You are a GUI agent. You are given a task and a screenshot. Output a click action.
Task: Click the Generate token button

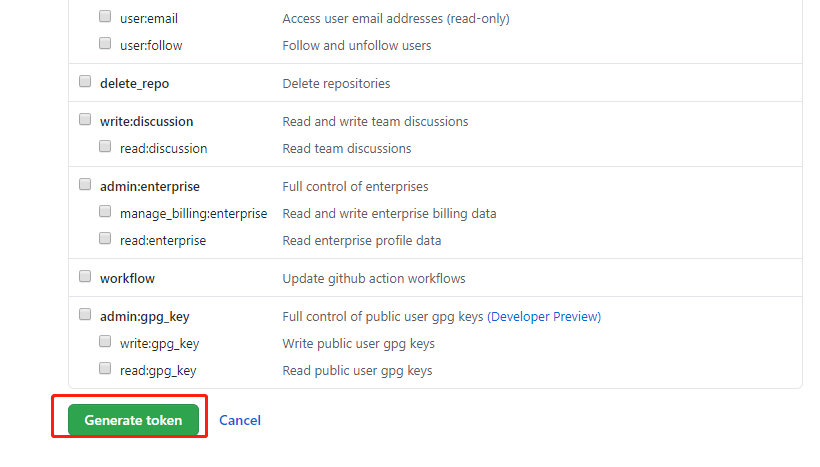click(133, 420)
